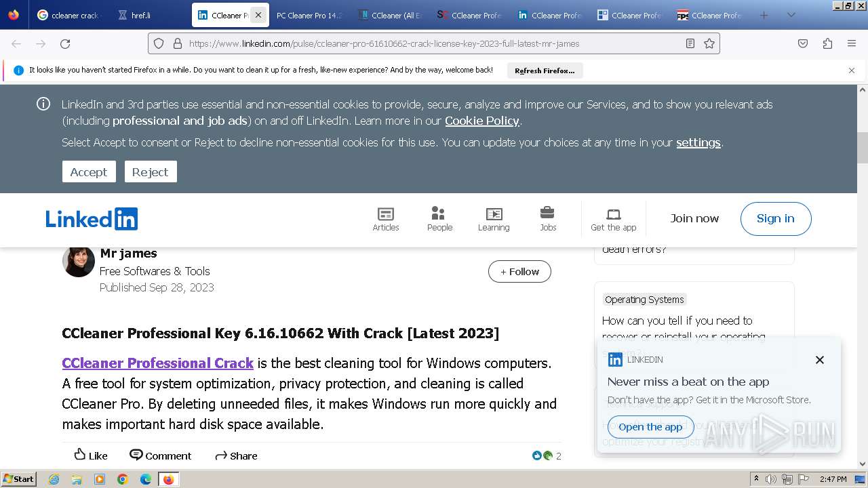View the article's 2 reactions

[547, 455]
